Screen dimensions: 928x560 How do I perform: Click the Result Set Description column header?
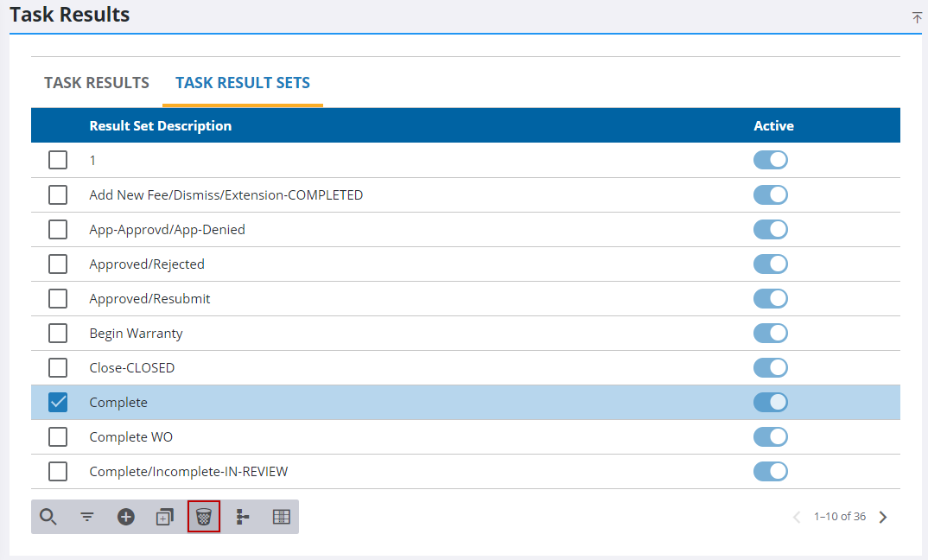pos(161,125)
